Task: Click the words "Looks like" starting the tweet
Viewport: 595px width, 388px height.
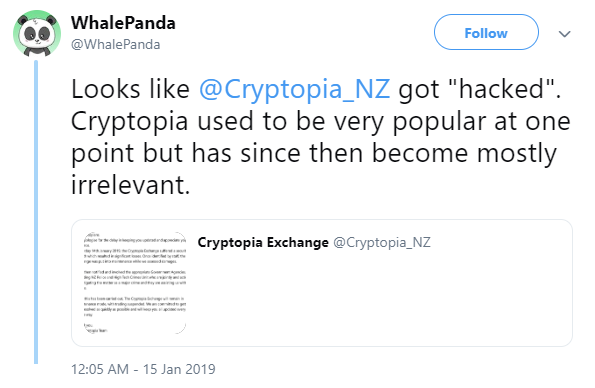Action: 130,89
